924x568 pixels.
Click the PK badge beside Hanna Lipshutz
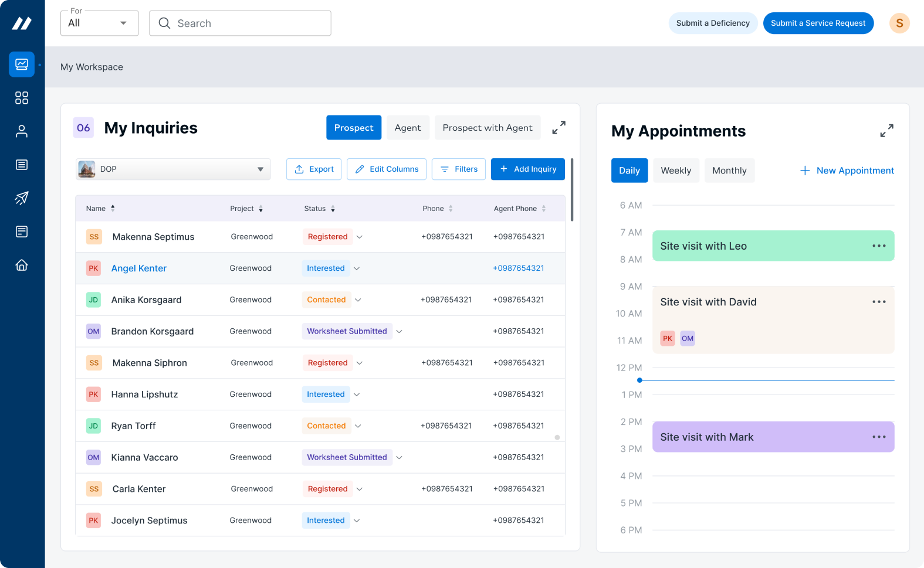pos(93,394)
